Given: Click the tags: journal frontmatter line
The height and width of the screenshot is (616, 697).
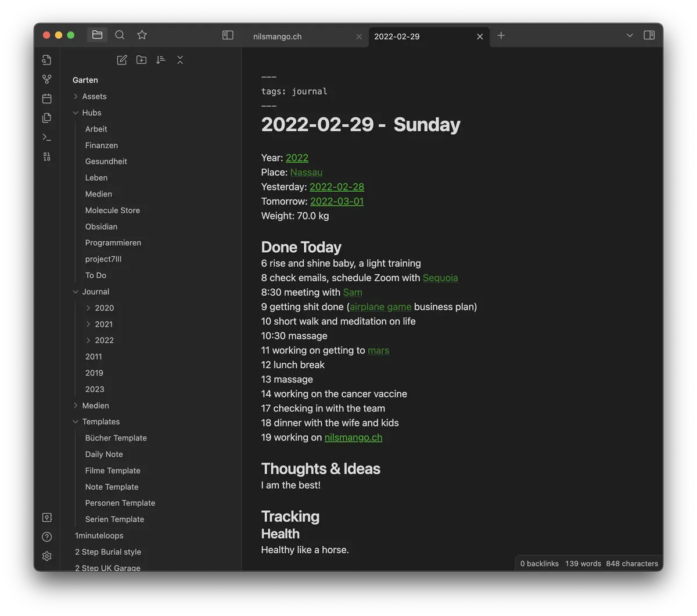Looking at the screenshot, I should pos(294,91).
